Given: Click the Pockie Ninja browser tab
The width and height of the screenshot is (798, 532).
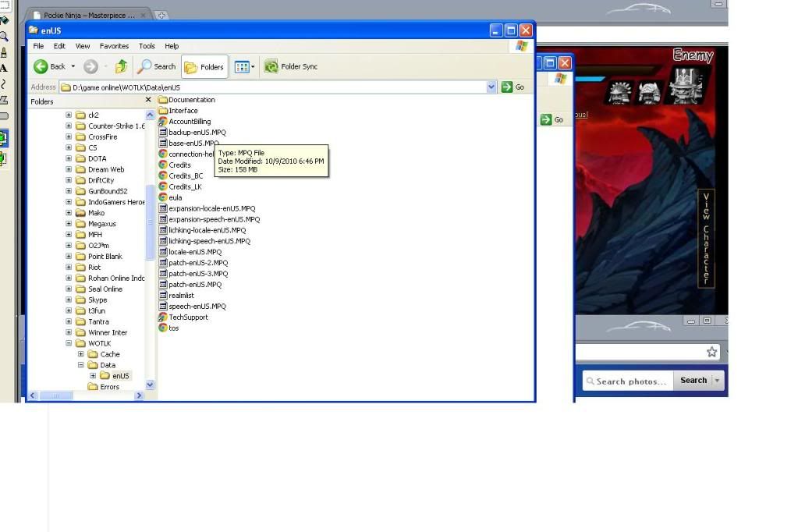Looking at the screenshot, I should 90,16.
